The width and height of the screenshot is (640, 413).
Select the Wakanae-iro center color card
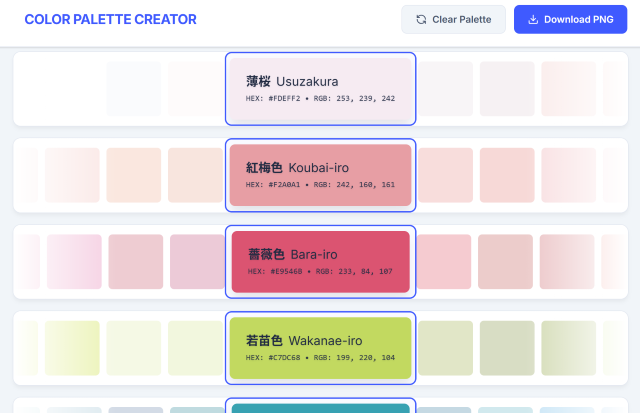[320, 348]
